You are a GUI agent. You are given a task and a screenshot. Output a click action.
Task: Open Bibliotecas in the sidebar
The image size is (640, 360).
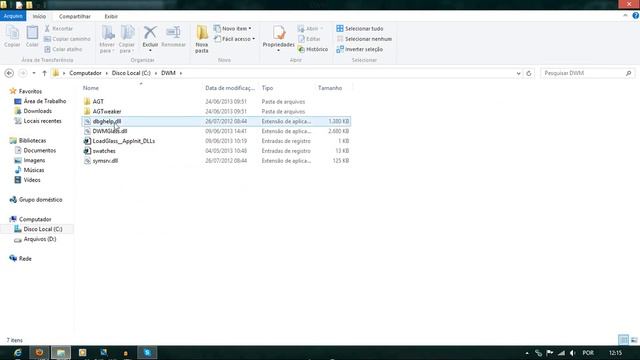pos(32,140)
